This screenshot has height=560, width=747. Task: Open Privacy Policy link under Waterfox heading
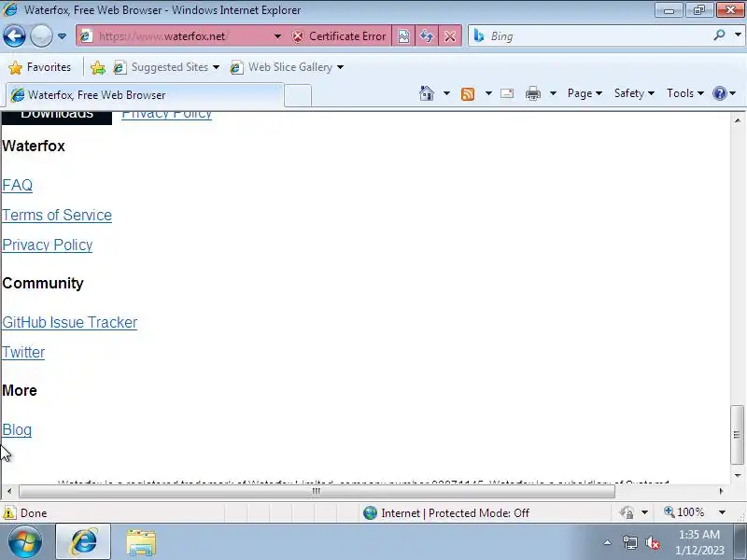pos(48,245)
